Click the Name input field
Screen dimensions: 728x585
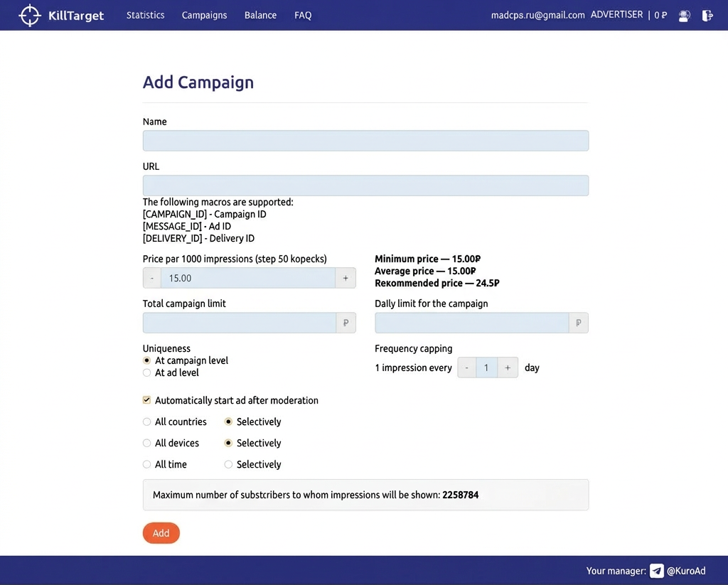click(x=366, y=141)
